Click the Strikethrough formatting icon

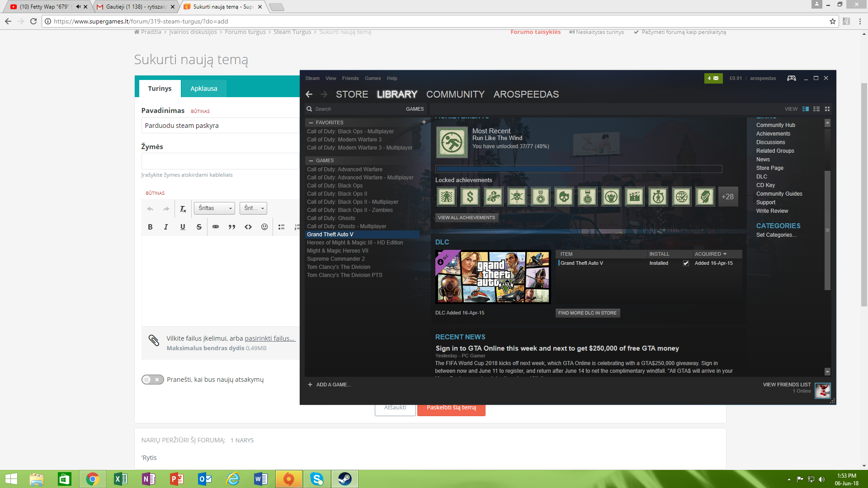click(199, 227)
